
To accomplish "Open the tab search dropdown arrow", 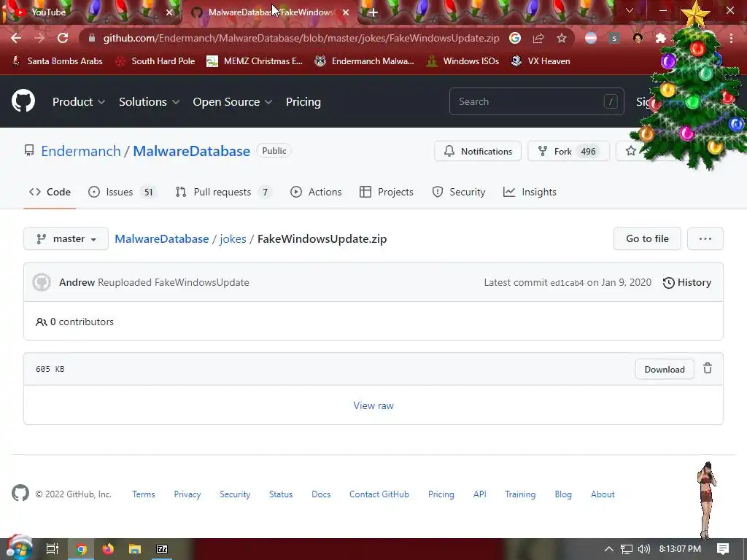I will click(630, 10).
